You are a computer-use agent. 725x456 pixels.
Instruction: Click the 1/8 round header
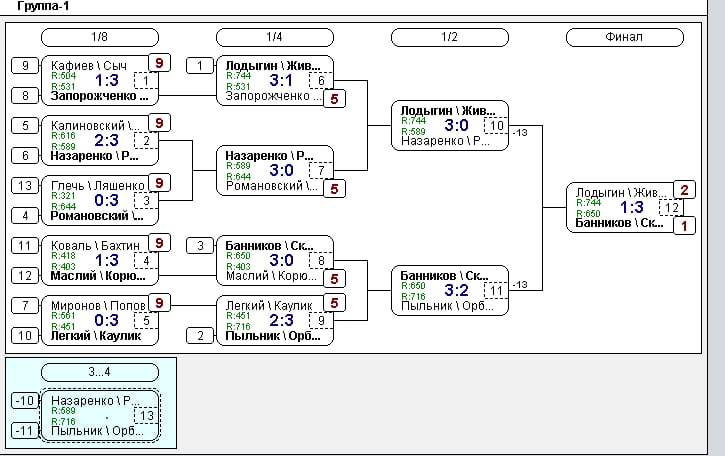point(99,37)
